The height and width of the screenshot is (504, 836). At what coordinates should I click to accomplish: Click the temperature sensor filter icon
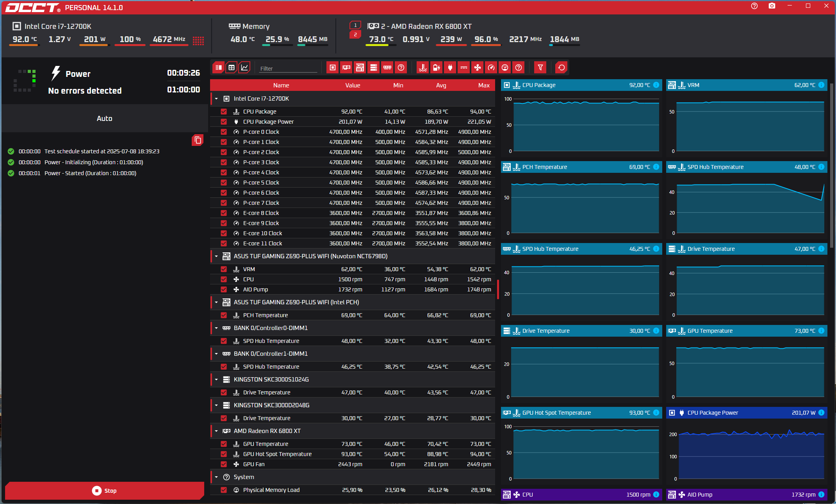point(422,67)
